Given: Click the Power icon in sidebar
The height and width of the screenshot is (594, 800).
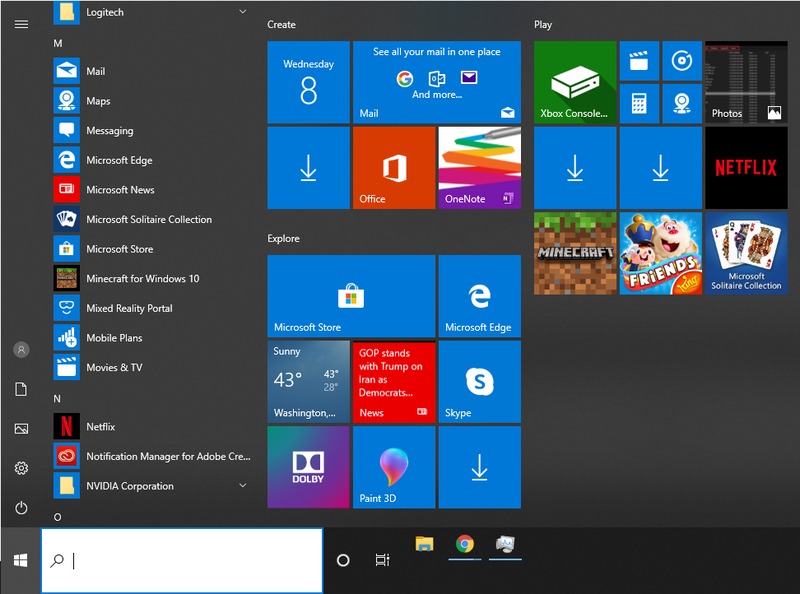Looking at the screenshot, I should (20, 506).
